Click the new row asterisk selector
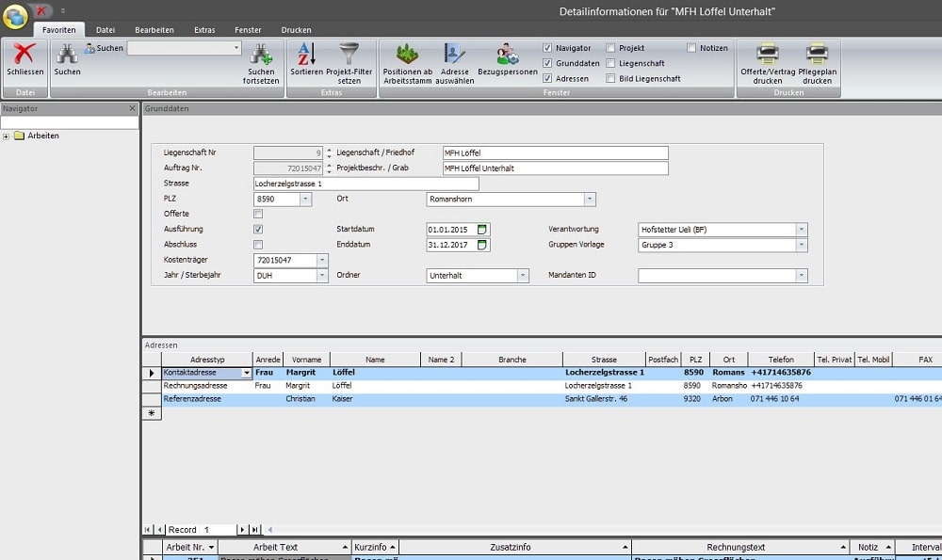 point(152,413)
